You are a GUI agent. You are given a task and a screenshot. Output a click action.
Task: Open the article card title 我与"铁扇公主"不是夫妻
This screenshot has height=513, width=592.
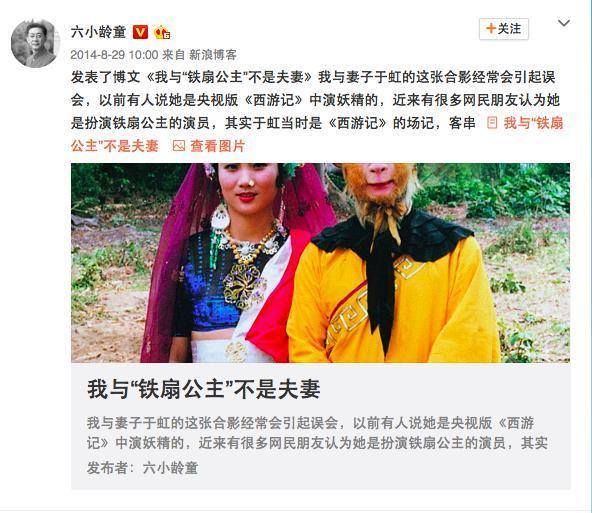204,389
